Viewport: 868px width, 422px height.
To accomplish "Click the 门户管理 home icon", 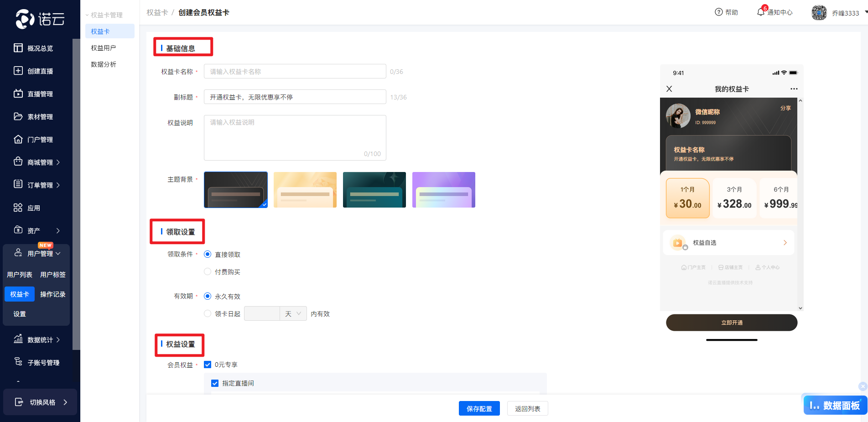I will tap(18, 139).
